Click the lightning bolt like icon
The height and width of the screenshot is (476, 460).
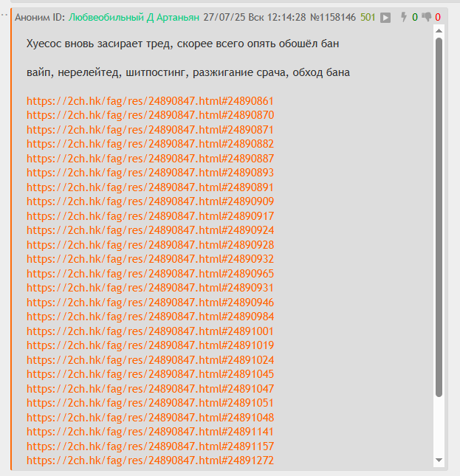404,17
